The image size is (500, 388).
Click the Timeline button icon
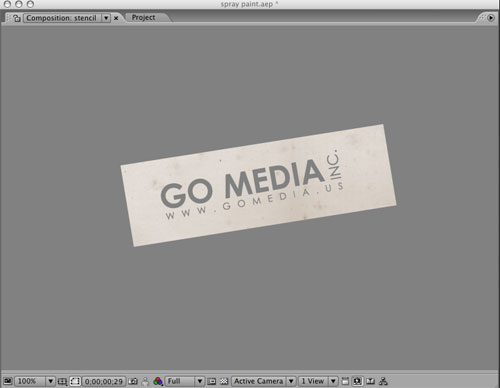coord(370,381)
